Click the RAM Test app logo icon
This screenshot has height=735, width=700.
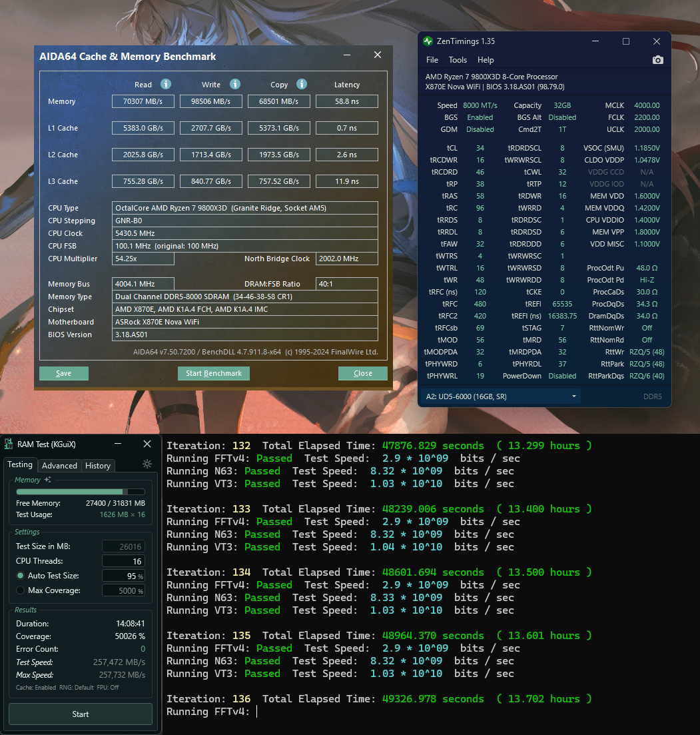click(8, 444)
